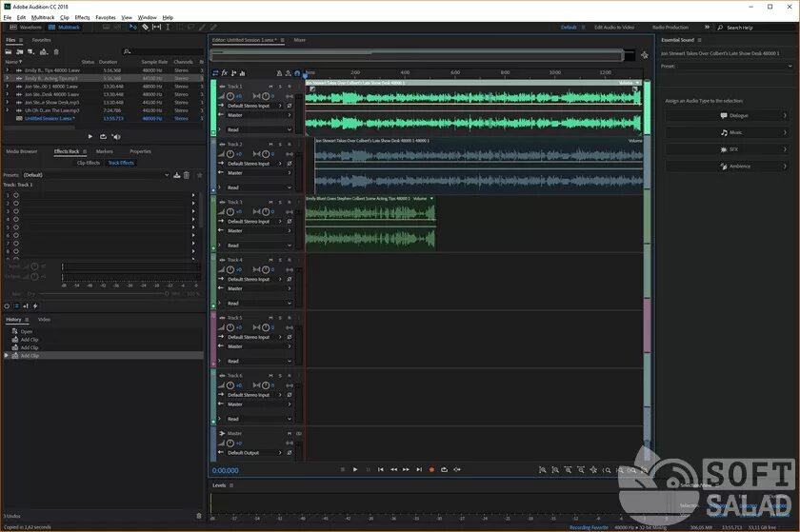The width and height of the screenshot is (800, 532).
Task: Open the Effects menu
Action: click(x=82, y=17)
